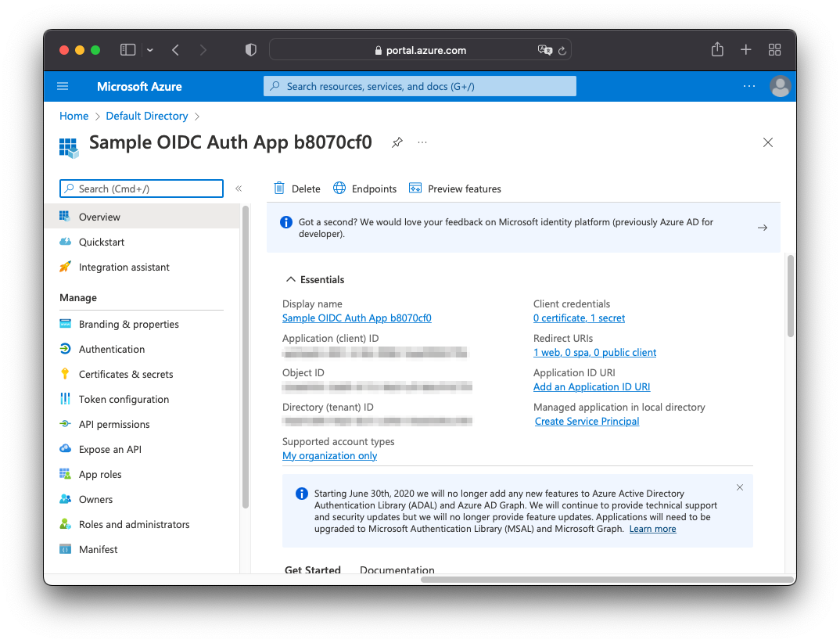
Task: Open the Azure header ellipsis menu
Action: (x=749, y=86)
